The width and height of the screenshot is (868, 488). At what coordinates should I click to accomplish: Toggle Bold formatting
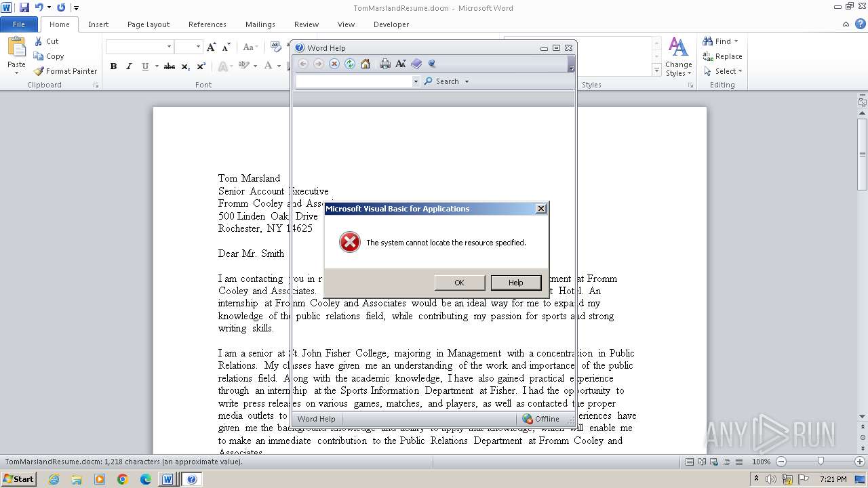113,66
